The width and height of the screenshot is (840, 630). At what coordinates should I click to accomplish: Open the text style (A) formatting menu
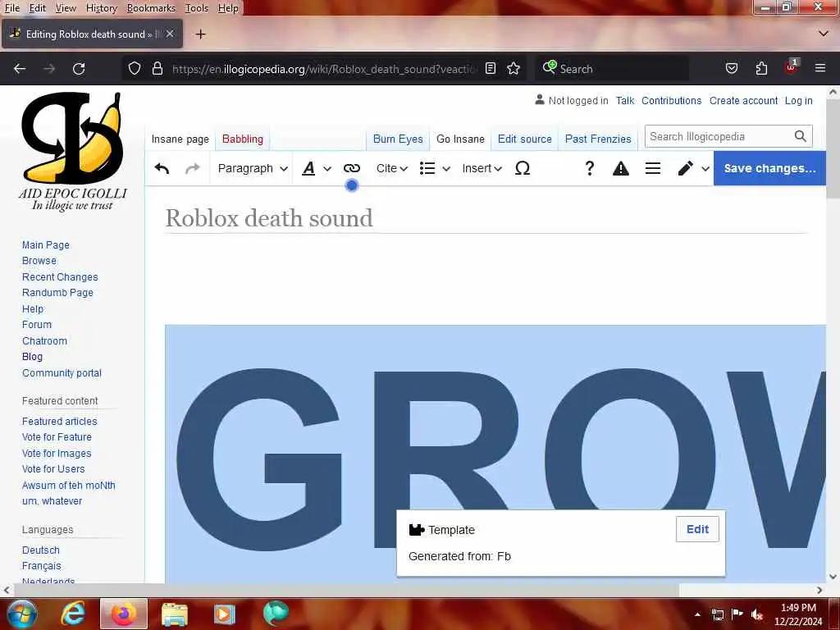click(315, 168)
